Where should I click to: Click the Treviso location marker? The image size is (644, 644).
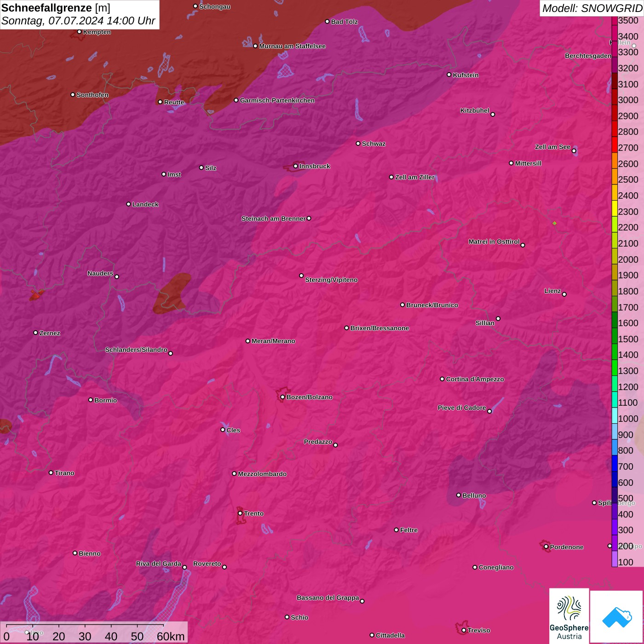coord(464,630)
